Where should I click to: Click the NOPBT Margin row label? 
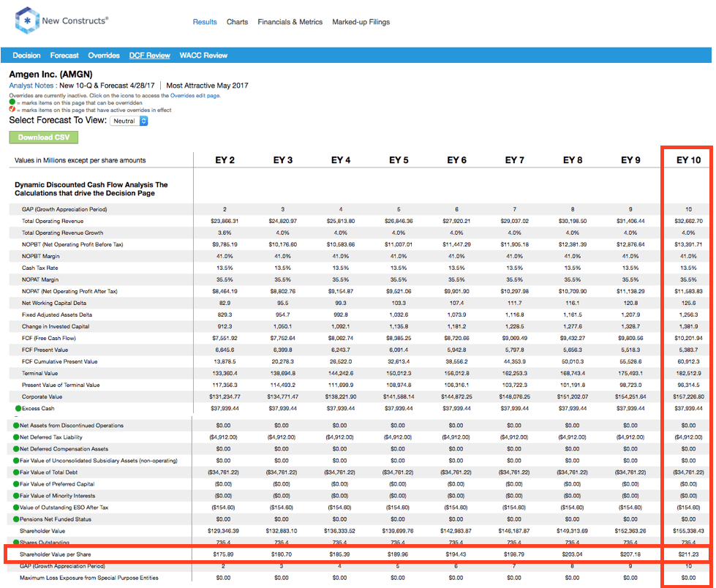point(41,256)
